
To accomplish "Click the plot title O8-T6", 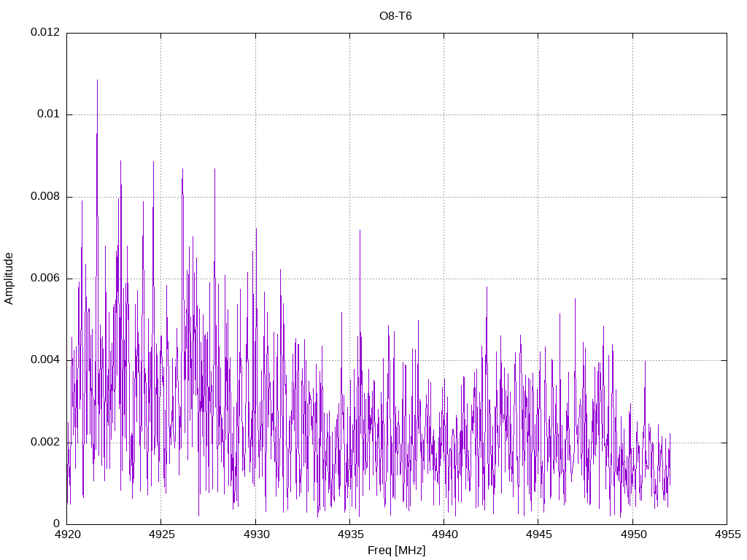I will [x=395, y=16].
